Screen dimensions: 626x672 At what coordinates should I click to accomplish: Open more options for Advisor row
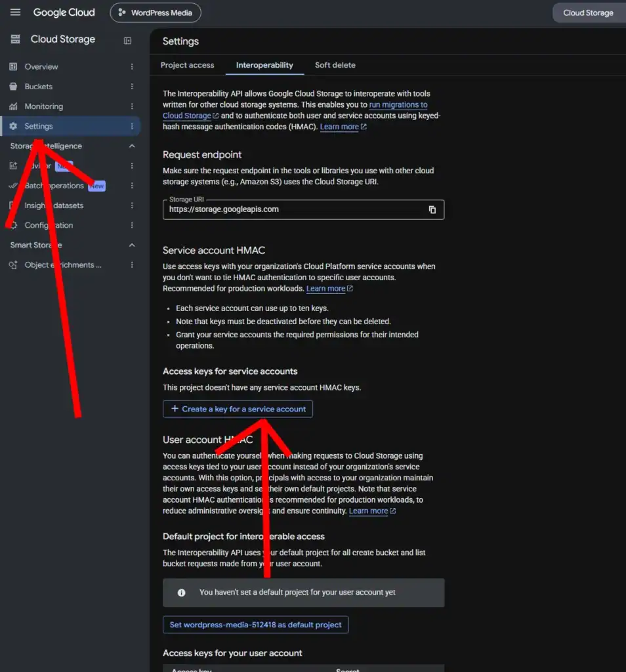tap(132, 166)
